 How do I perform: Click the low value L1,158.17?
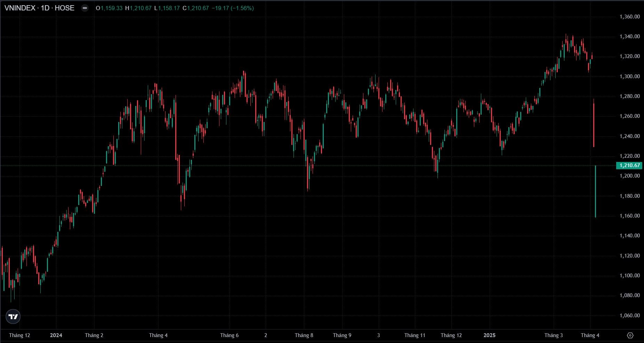point(167,8)
